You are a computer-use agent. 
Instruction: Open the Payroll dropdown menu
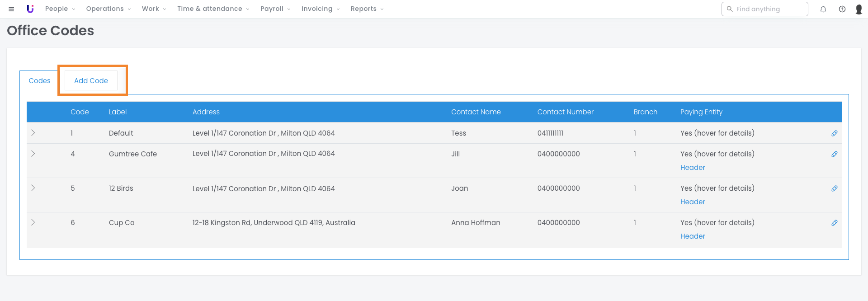coord(275,9)
